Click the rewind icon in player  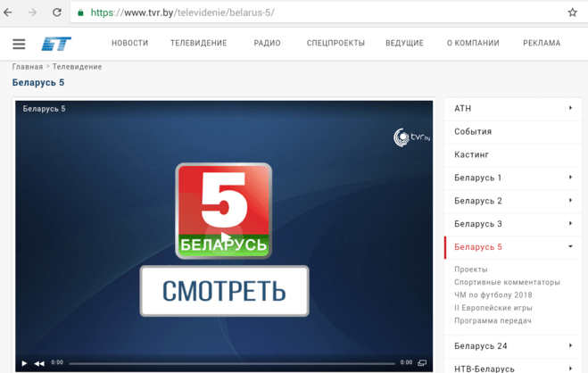click(x=39, y=363)
